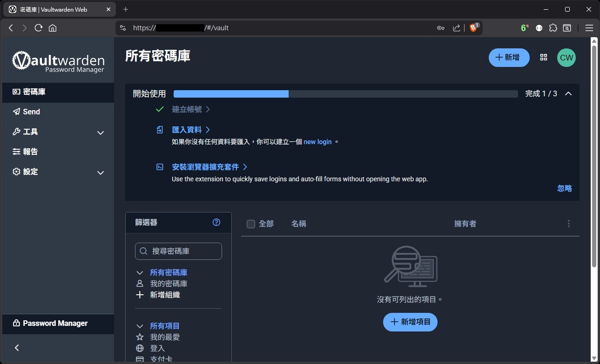
Task: Click the getting started progress bar
Action: pyautogui.click(x=345, y=94)
